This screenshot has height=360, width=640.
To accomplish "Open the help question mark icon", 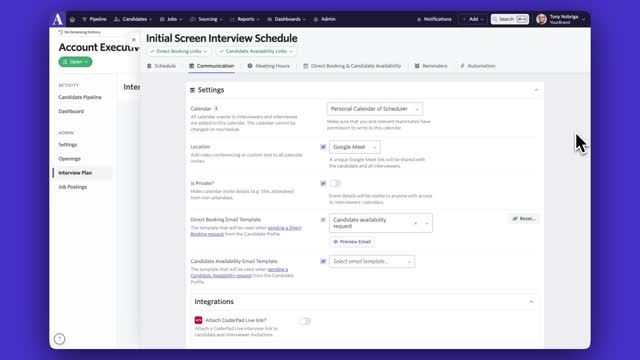I will click(x=60, y=339).
